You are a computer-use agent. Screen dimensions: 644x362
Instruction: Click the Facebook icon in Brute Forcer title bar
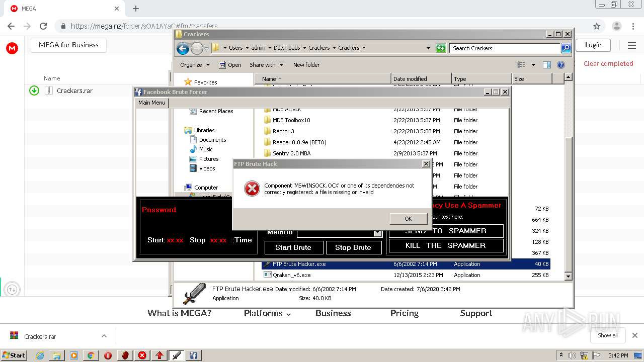[x=138, y=92]
